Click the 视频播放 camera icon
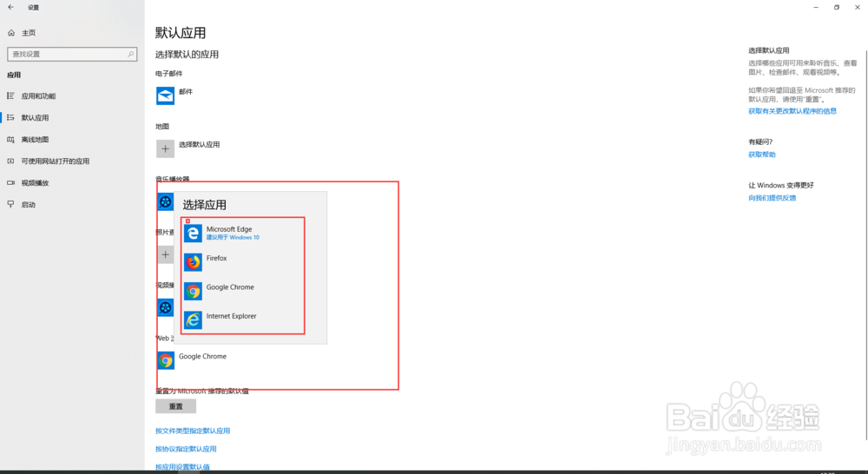This screenshot has width=868, height=474. point(10,182)
